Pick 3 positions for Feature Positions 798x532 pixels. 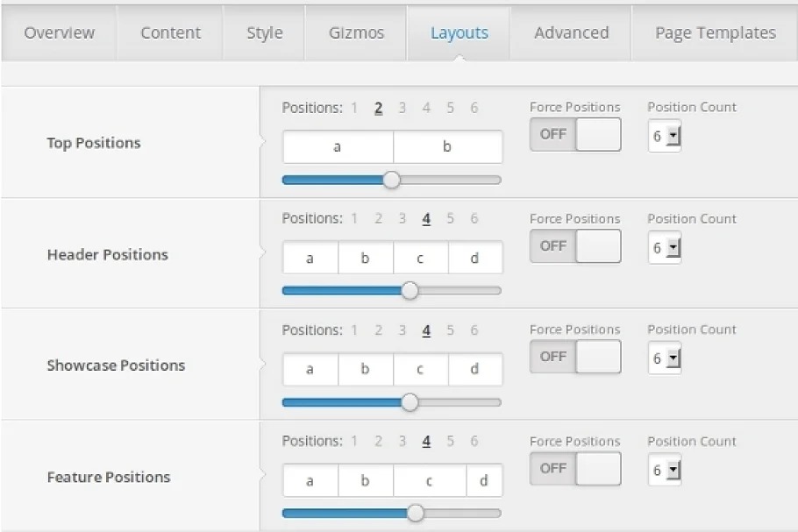click(402, 442)
